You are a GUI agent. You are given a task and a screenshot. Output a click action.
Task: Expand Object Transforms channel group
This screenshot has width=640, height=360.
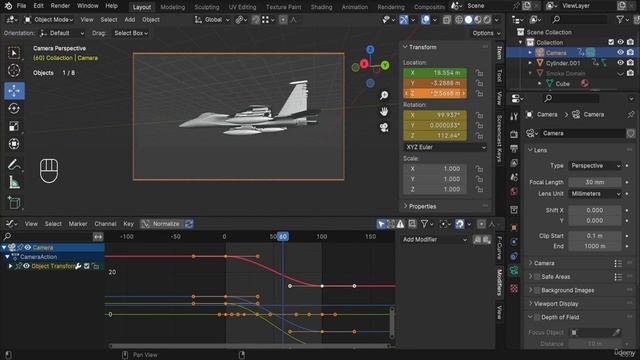pos(11,266)
